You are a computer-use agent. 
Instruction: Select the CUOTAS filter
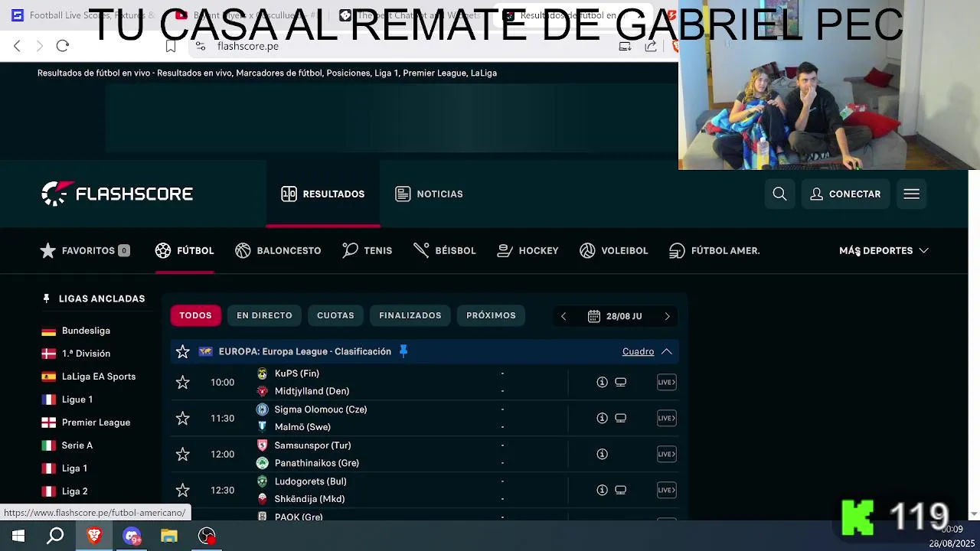335,315
